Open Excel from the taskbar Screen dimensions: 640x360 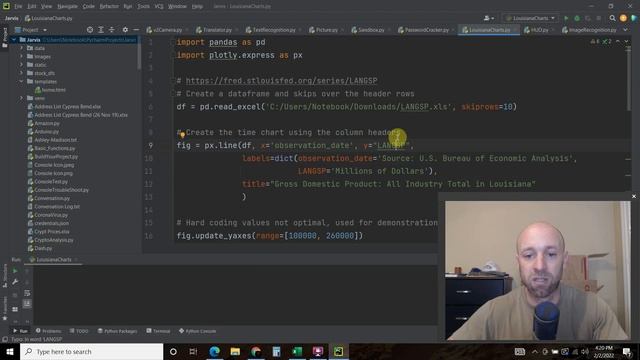click(297, 351)
